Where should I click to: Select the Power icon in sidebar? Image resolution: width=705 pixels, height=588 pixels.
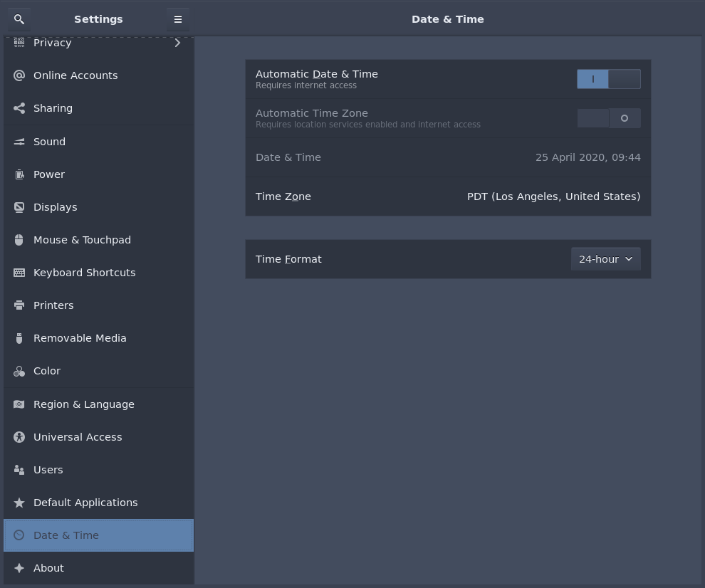[x=19, y=174]
